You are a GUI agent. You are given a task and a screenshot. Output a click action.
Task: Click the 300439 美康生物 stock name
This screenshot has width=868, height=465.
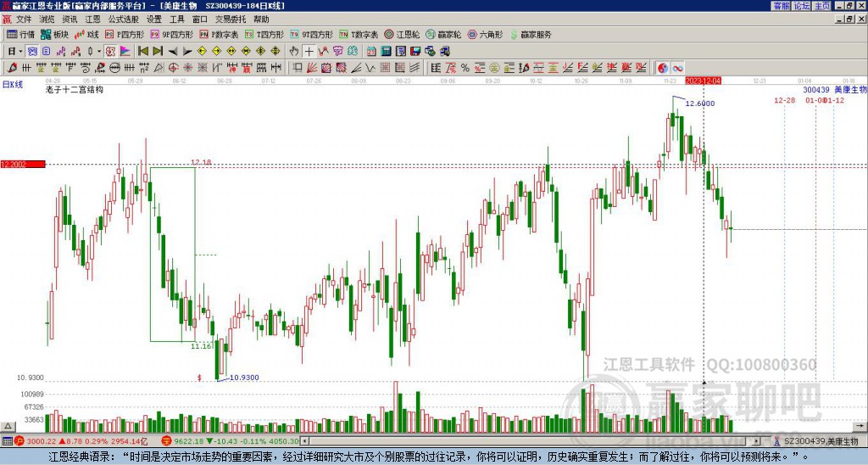tap(834, 90)
